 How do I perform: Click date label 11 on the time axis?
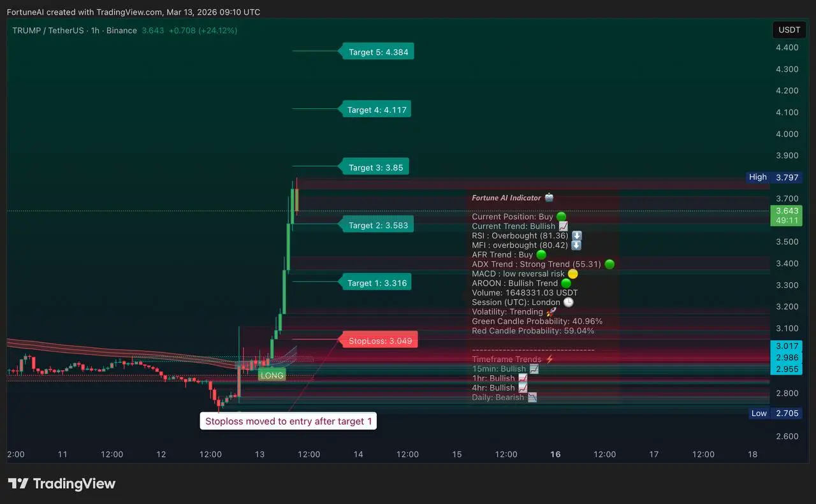[x=62, y=454]
